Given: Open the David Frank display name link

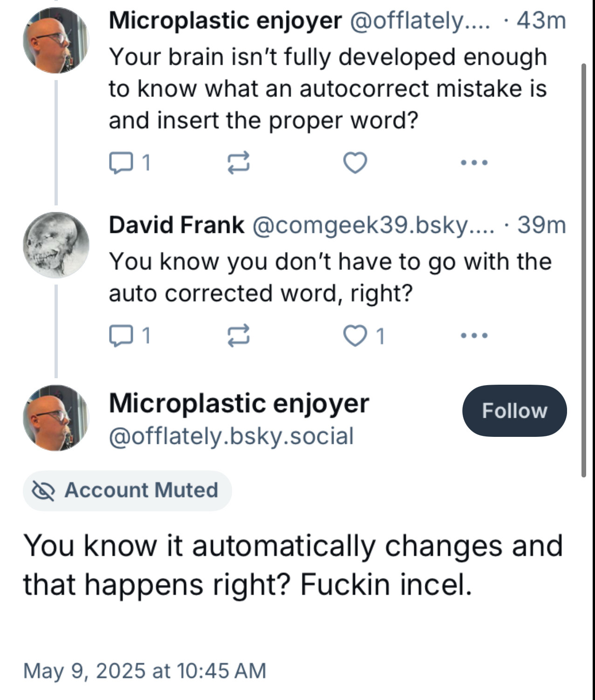Looking at the screenshot, I should 176,225.
